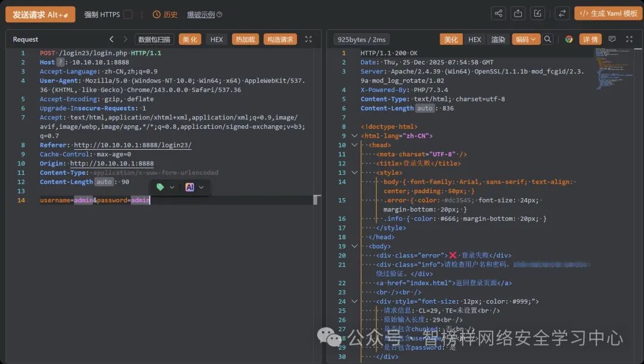Click the comment icon in response panel

612,39
